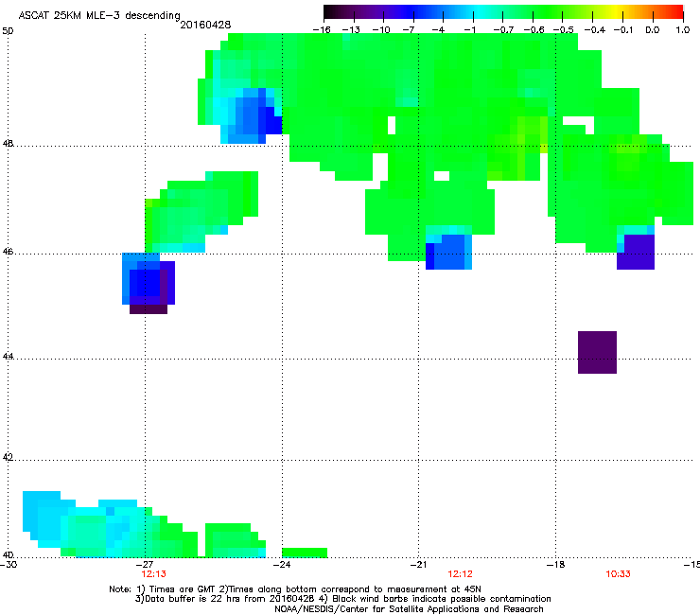Click the "-0.5" color scale label

[563, 30]
